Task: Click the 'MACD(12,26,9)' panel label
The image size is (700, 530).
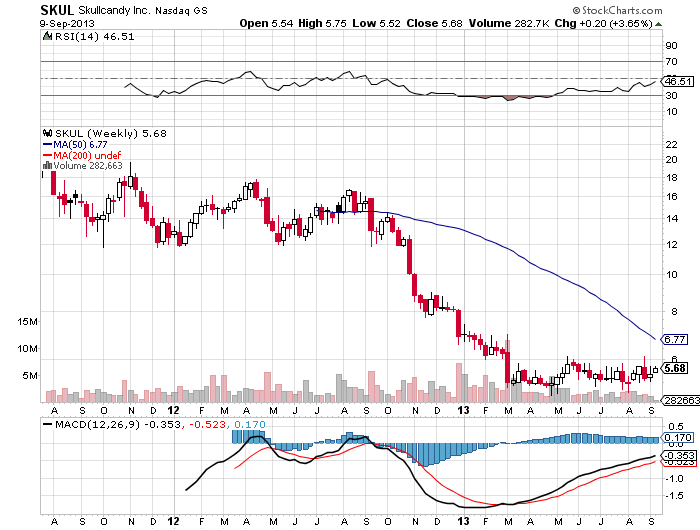Action: 98,424
